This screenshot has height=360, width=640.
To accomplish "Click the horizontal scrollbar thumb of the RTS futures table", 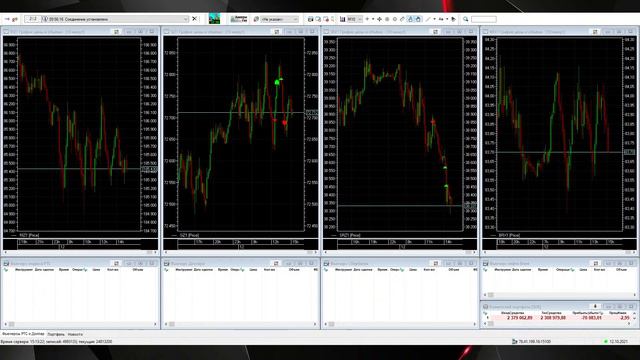I will [11, 324].
